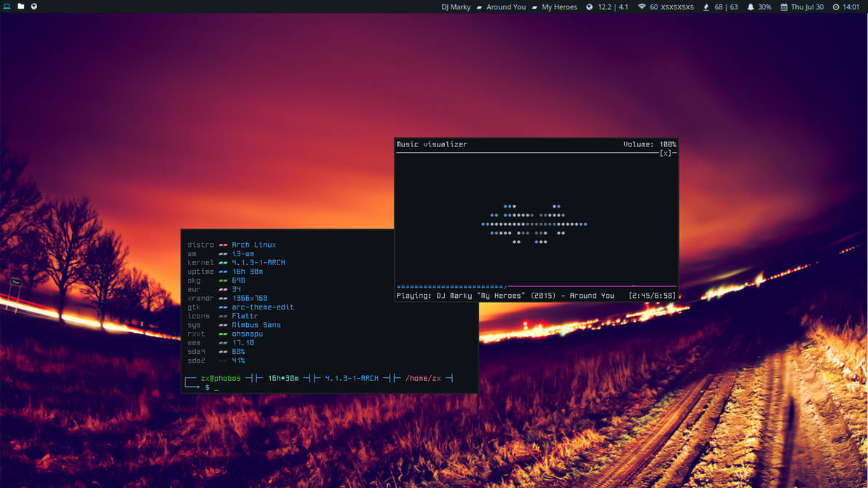Close the Music visualizer pane with [x]
Image resolution: width=868 pixels, height=488 pixels.
point(666,153)
